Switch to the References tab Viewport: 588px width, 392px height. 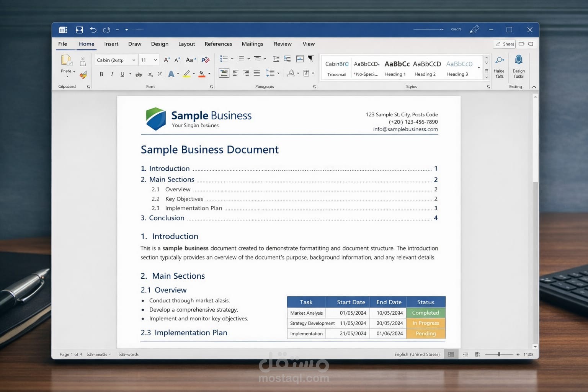(218, 44)
